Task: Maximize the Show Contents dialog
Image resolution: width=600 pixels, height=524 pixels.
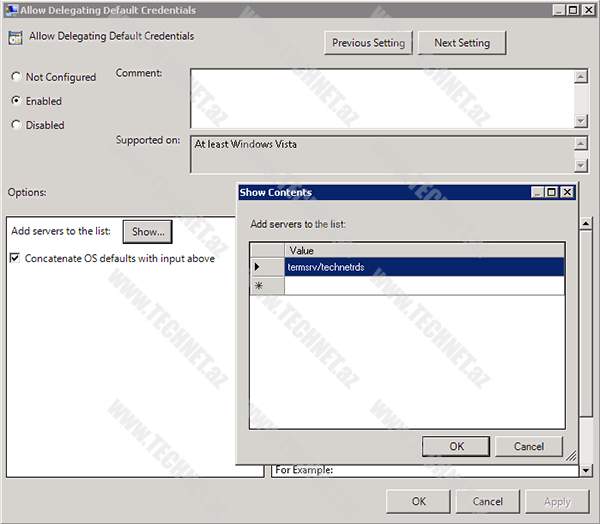Action: [x=552, y=192]
